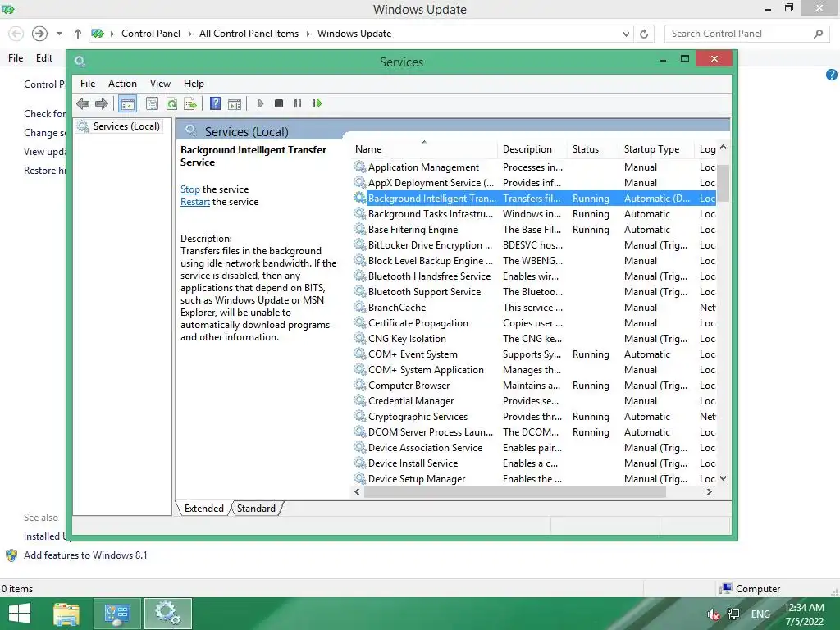Click the Export List toolbar icon

tap(190, 103)
